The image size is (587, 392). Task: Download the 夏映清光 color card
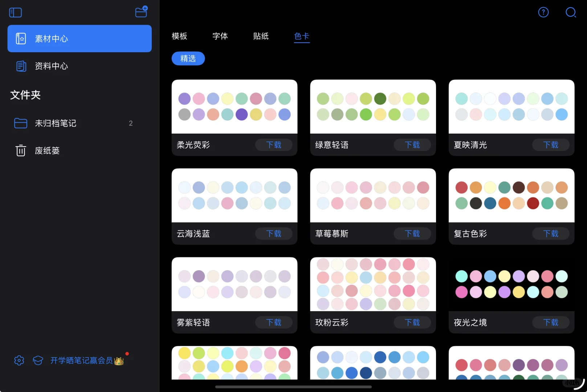point(551,145)
